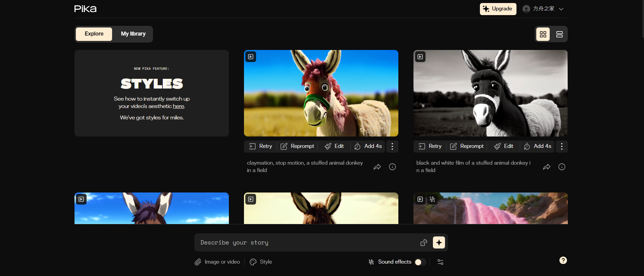The width and height of the screenshot is (644, 276).
Task: Toggle the Sound effects switch
Action: [x=420, y=262]
